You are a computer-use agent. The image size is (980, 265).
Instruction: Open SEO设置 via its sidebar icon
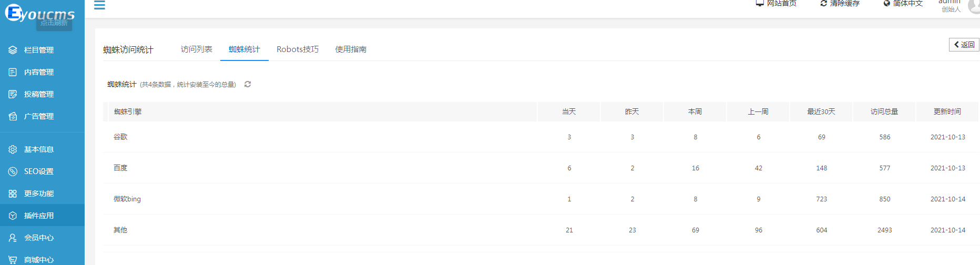13,171
